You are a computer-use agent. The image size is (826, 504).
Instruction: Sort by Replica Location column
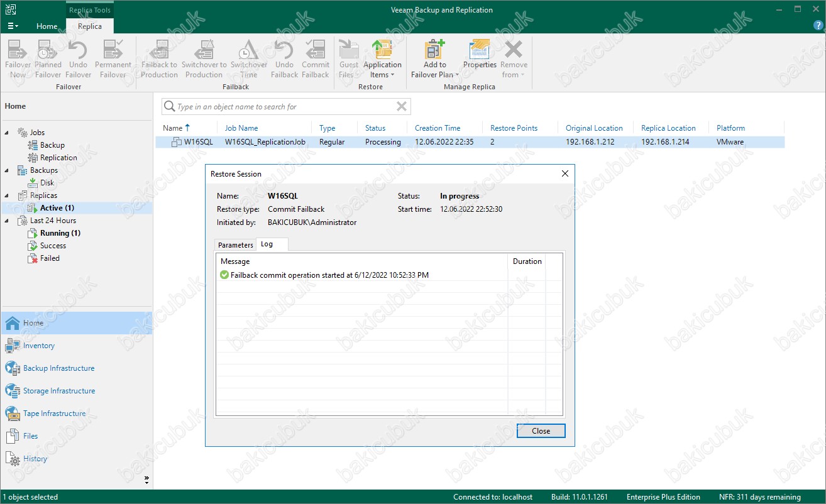[x=668, y=128]
